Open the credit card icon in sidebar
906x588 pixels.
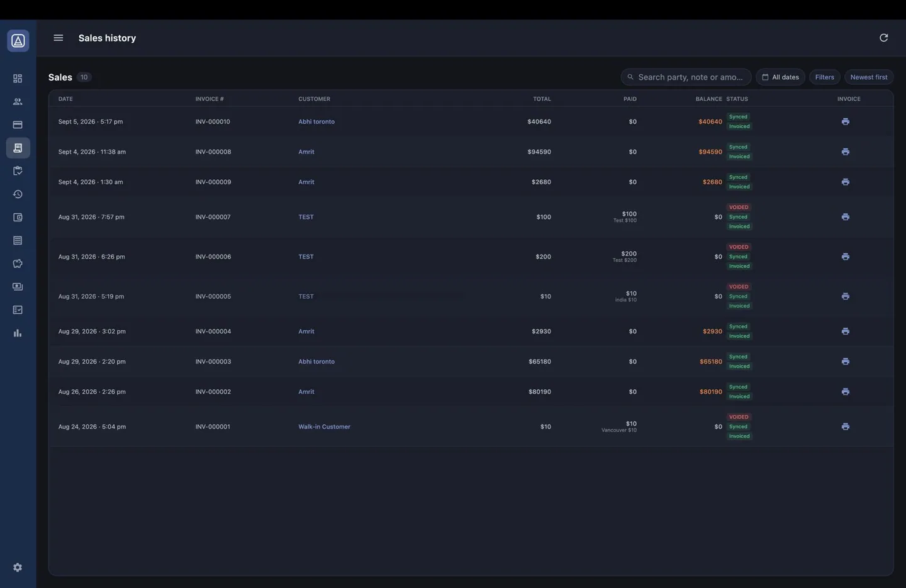click(18, 125)
